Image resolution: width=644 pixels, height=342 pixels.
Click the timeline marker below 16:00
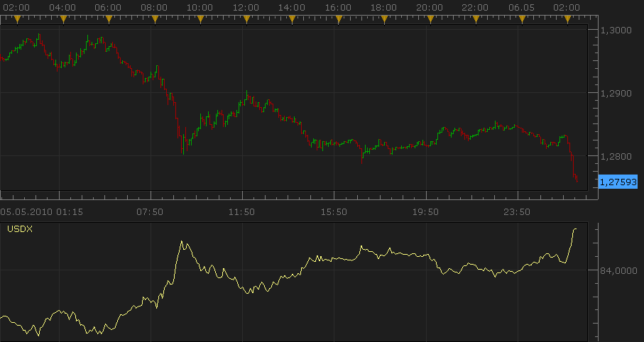point(339,19)
